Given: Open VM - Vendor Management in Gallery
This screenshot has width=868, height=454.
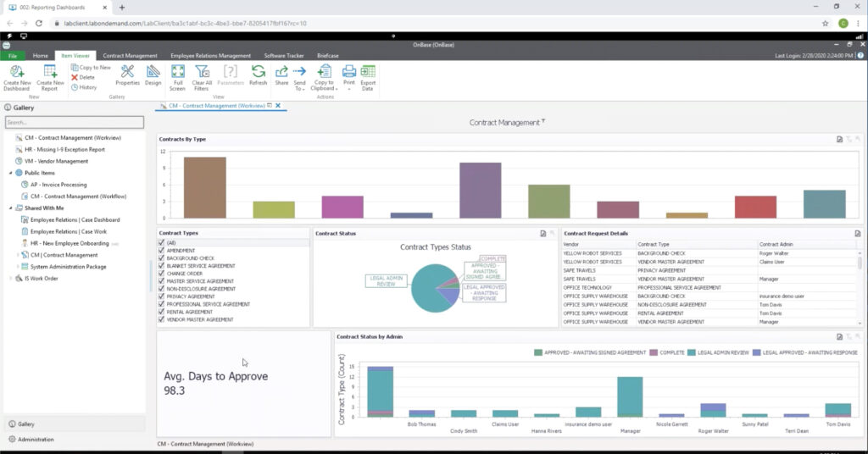Looking at the screenshot, I should click(56, 161).
